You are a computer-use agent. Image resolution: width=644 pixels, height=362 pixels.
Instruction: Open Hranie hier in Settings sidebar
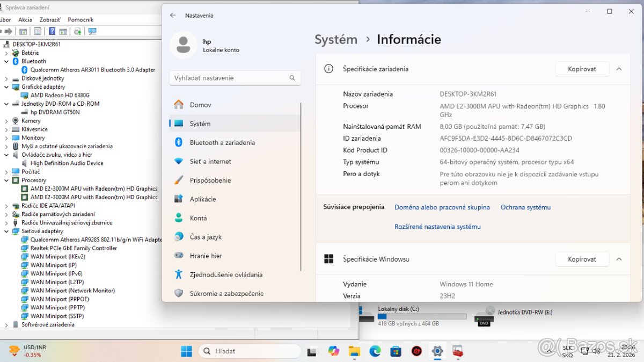pyautogui.click(x=235, y=256)
